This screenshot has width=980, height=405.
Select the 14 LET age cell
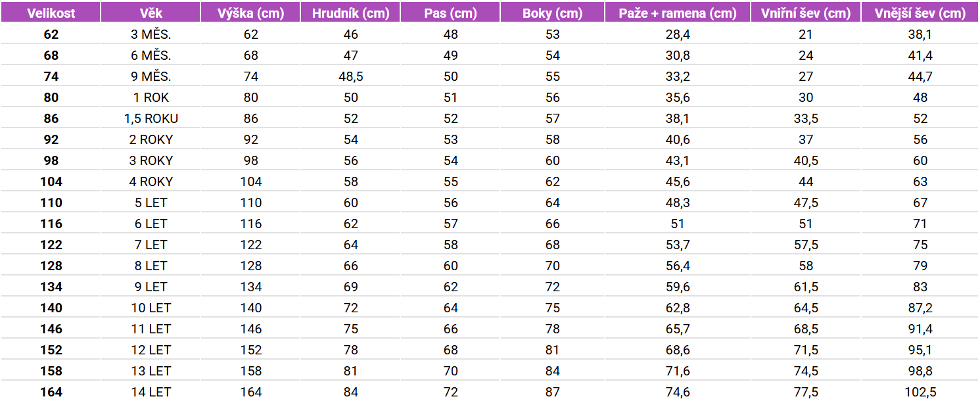click(x=151, y=392)
